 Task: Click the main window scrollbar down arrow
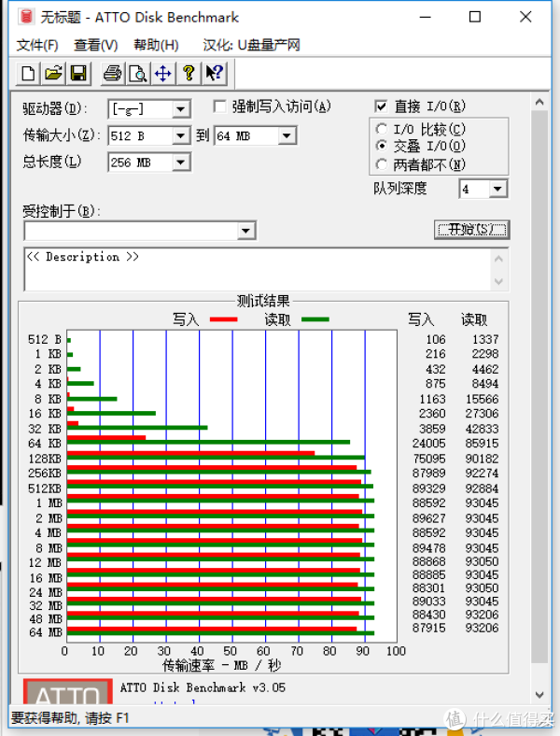[539, 695]
